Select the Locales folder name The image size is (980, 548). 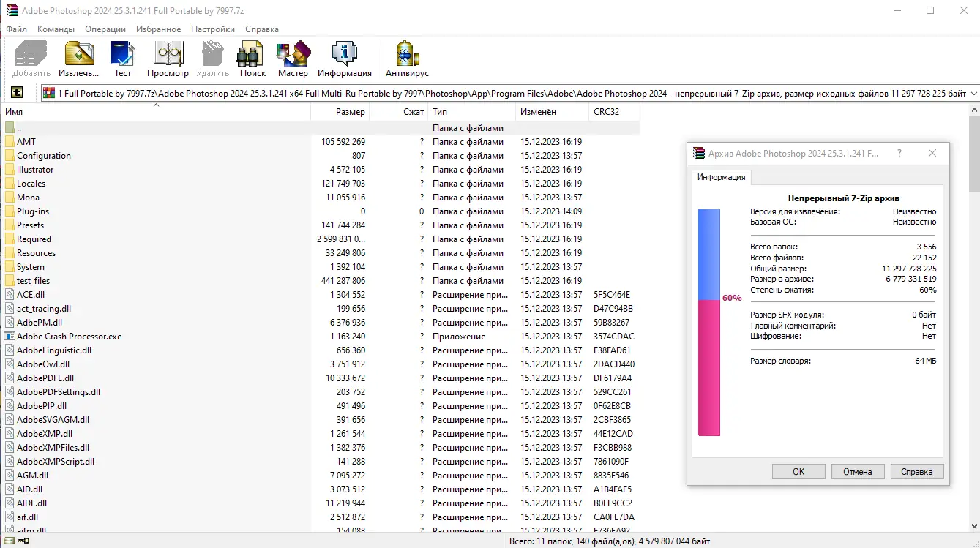31,184
